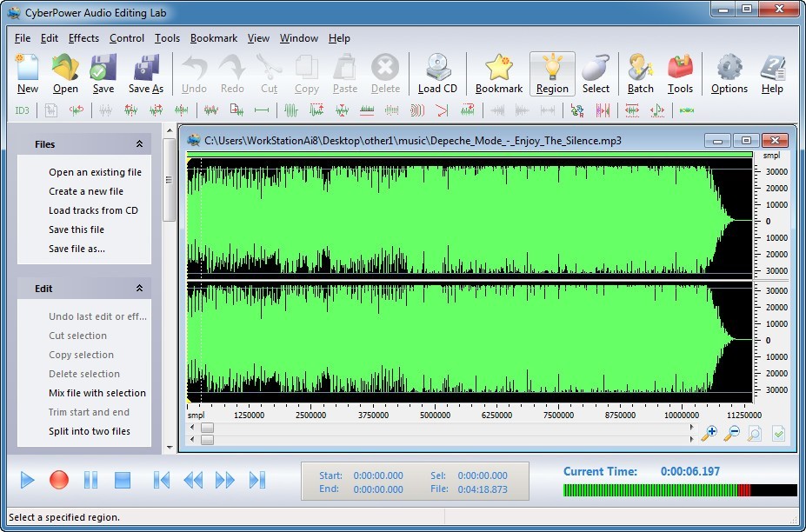
Task: Collapse the Edit panel
Action: (x=139, y=288)
